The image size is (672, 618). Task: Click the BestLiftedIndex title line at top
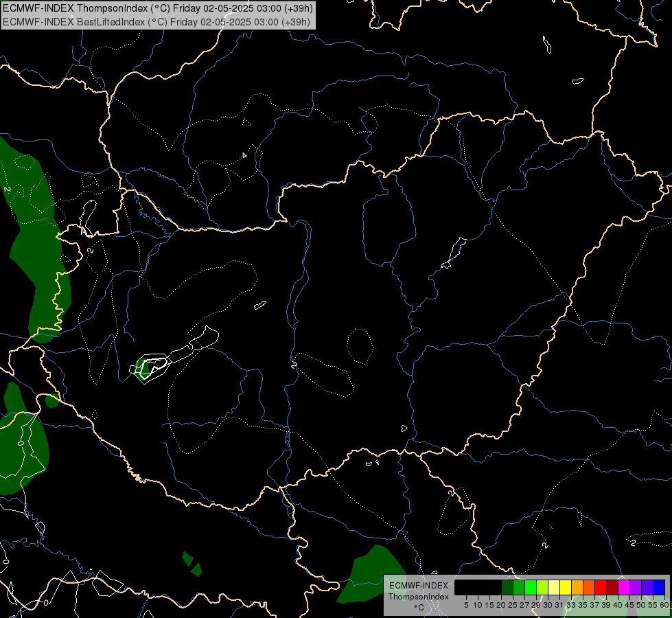(x=156, y=22)
